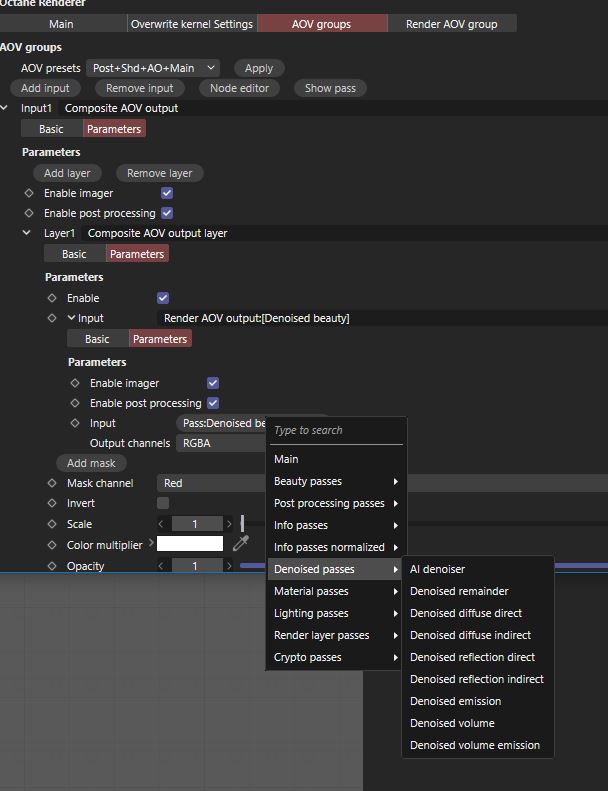Screen dimensions: 608x791
Task: Click keyframe diamond beside Render AOV output Input row
Action: tap(52, 318)
